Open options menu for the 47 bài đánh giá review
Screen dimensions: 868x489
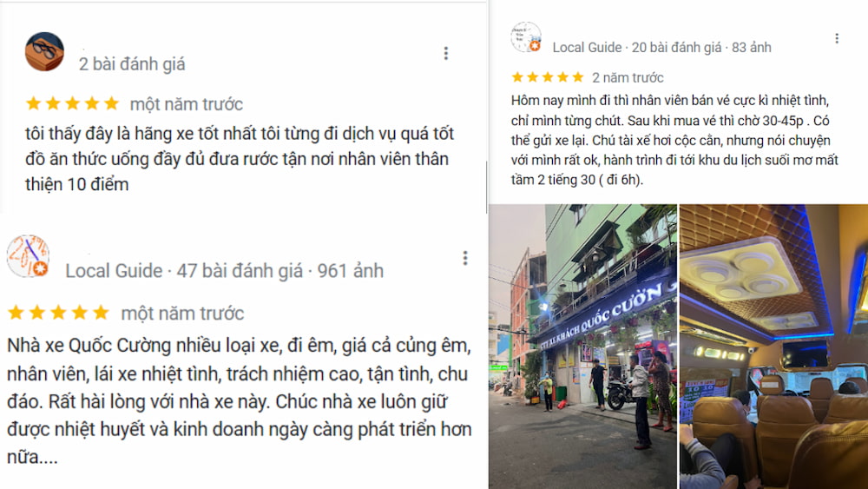pos(465,257)
